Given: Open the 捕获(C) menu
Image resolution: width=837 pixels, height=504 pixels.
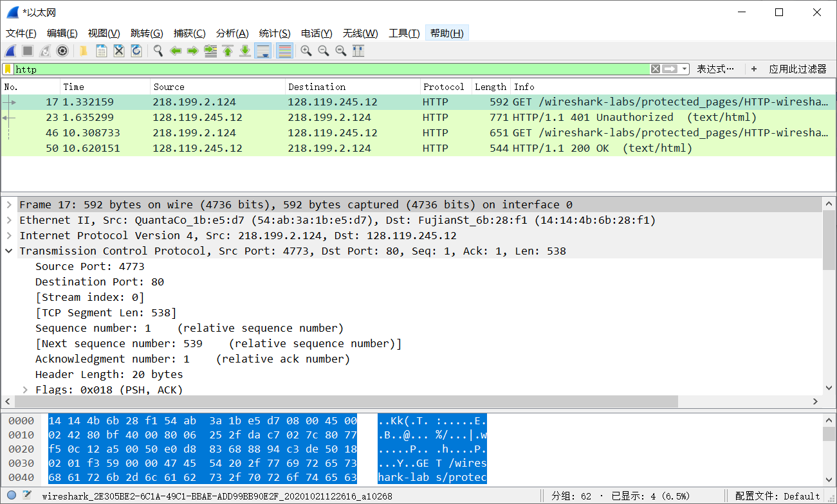Looking at the screenshot, I should coord(190,33).
